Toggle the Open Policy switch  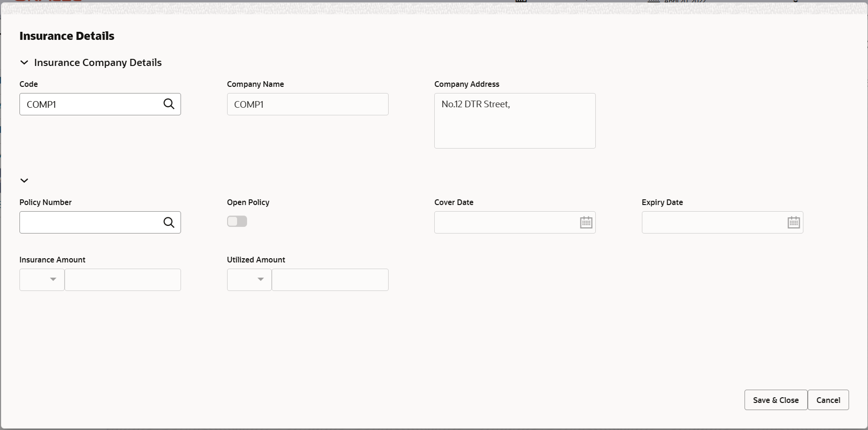click(237, 221)
